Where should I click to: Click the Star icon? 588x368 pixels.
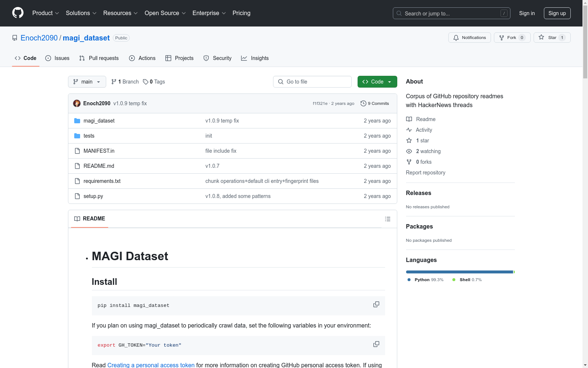[541, 37]
